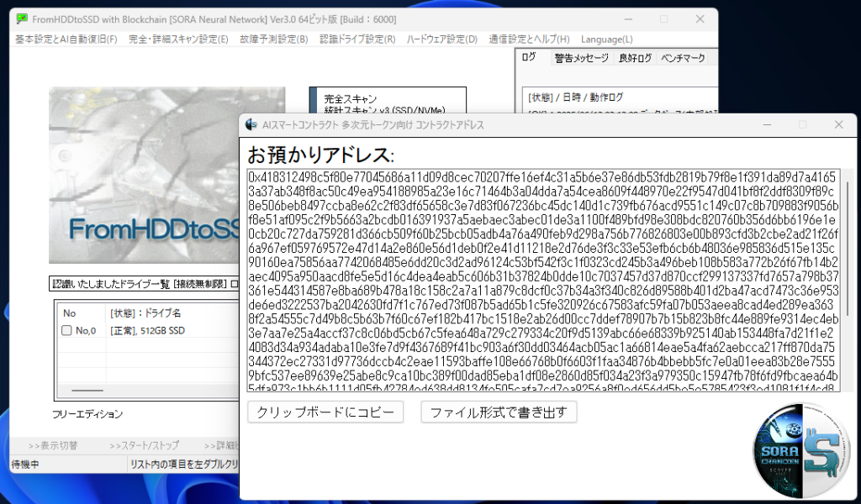This screenshot has width=861, height=504.
Task: Open the 故障予測設定(B) menu
Action: pos(274,39)
